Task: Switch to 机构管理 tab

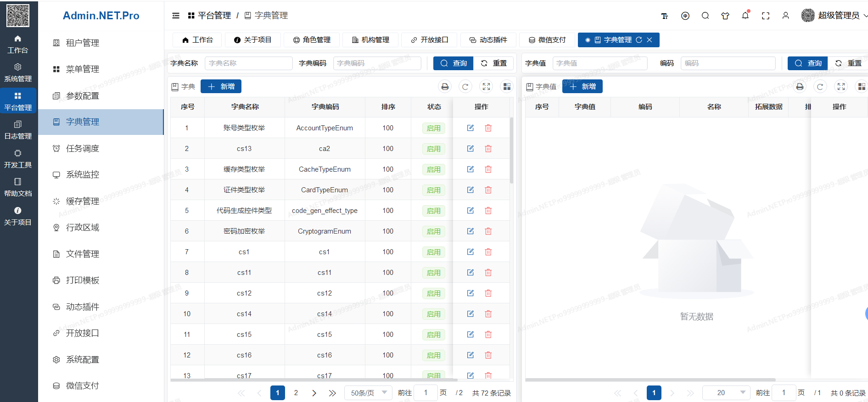Action: (370, 40)
